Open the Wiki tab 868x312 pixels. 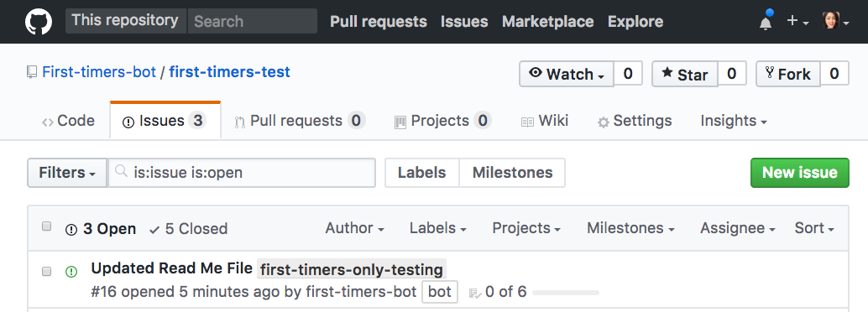tap(545, 121)
